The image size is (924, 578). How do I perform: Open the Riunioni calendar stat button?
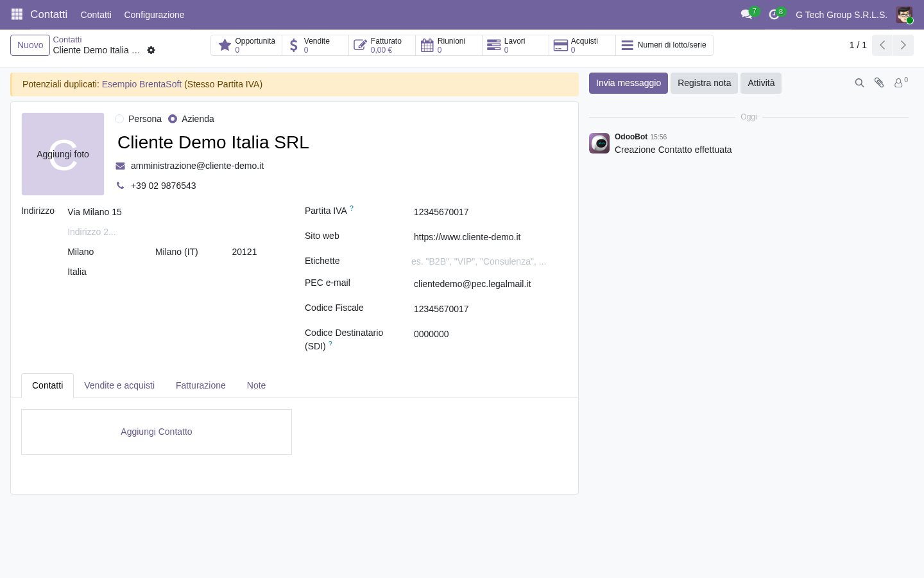coord(449,45)
